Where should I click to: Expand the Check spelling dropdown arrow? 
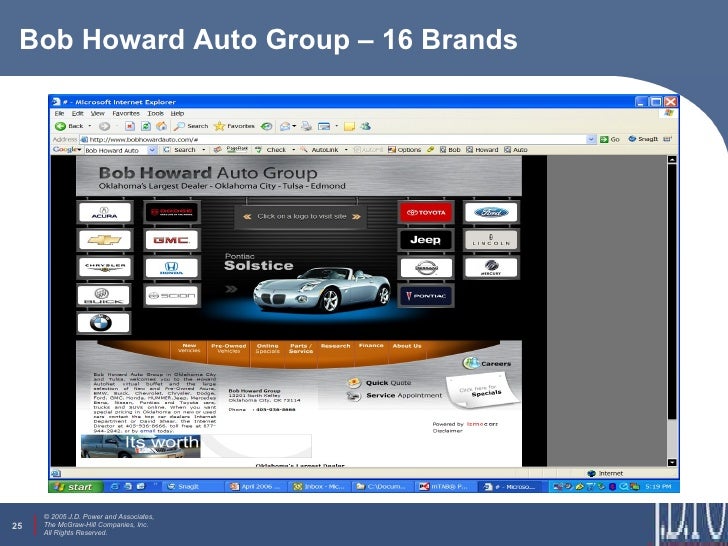[293, 150]
